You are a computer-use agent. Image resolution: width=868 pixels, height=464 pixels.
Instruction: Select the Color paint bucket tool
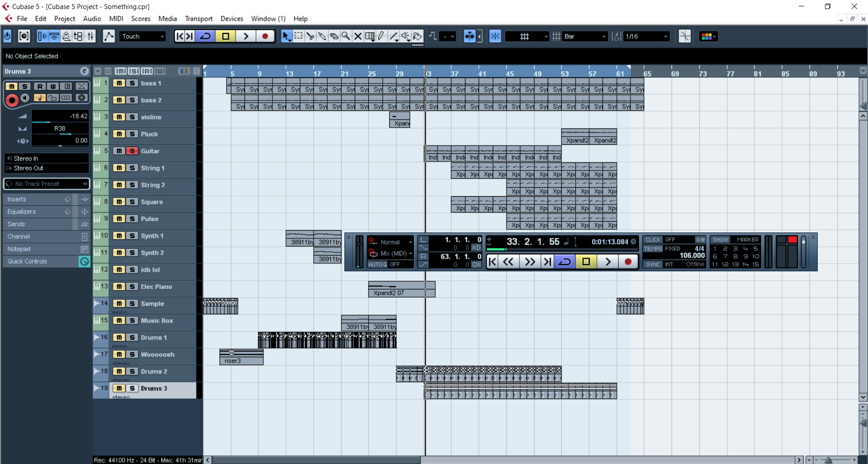pos(418,36)
